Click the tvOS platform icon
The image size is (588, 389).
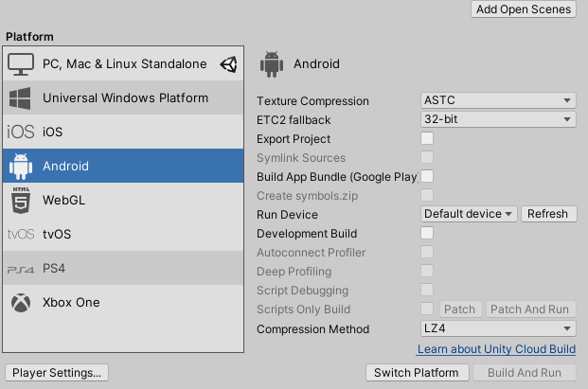click(x=21, y=234)
